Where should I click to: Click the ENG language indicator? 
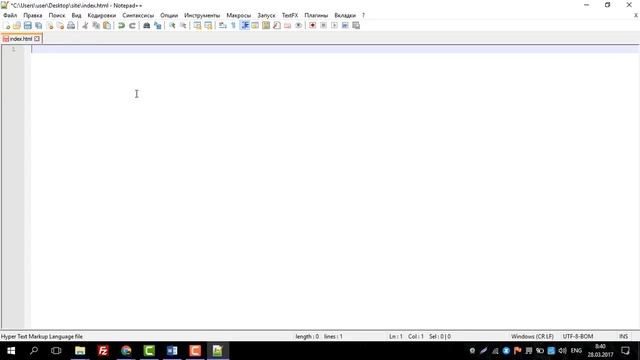tap(576, 351)
